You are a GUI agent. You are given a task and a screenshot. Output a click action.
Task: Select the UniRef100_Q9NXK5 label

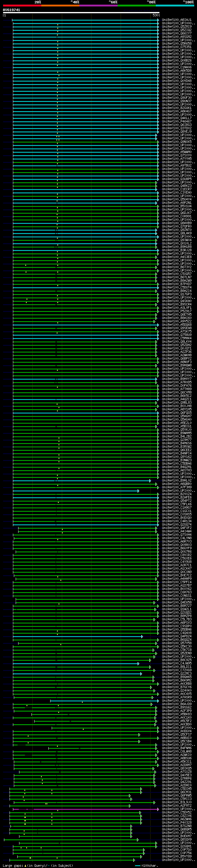tap(176, 142)
